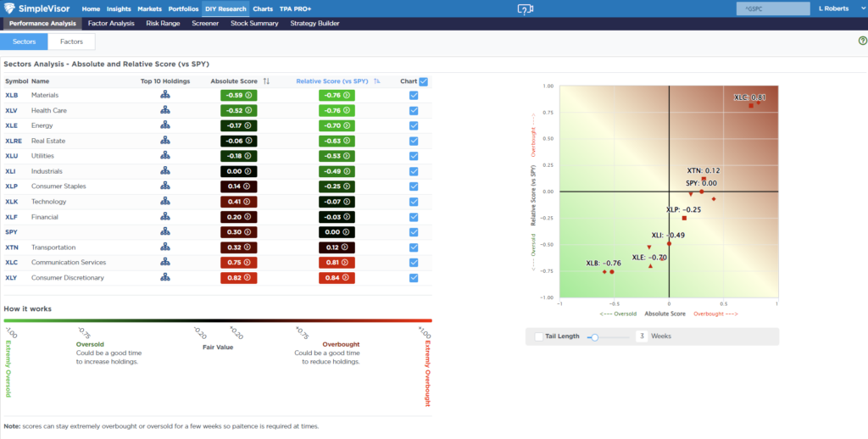Open XLB absolute score -0.59 details

238,95
